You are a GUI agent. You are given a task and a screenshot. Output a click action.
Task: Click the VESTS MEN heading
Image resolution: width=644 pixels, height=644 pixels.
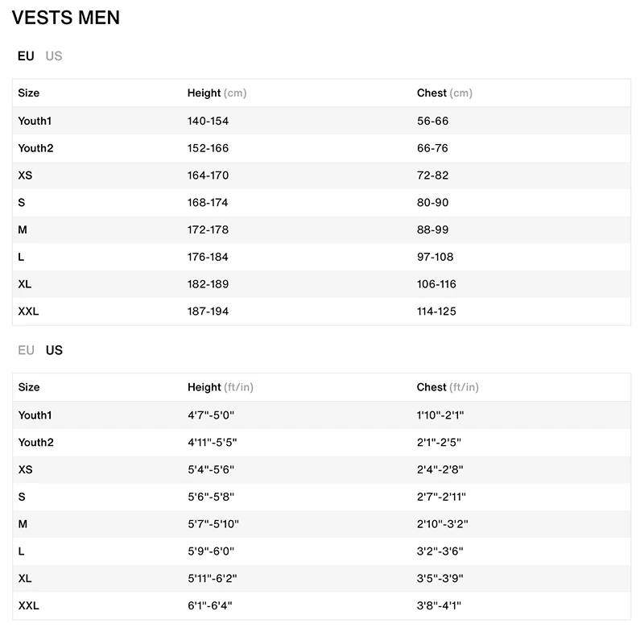pyautogui.click(x=66, y=18)
